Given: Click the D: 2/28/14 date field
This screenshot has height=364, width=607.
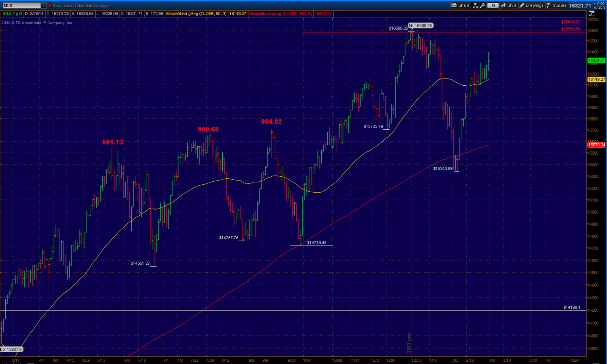Looking at the screenshot, I should pyautogui.click(x=35, y=14).
